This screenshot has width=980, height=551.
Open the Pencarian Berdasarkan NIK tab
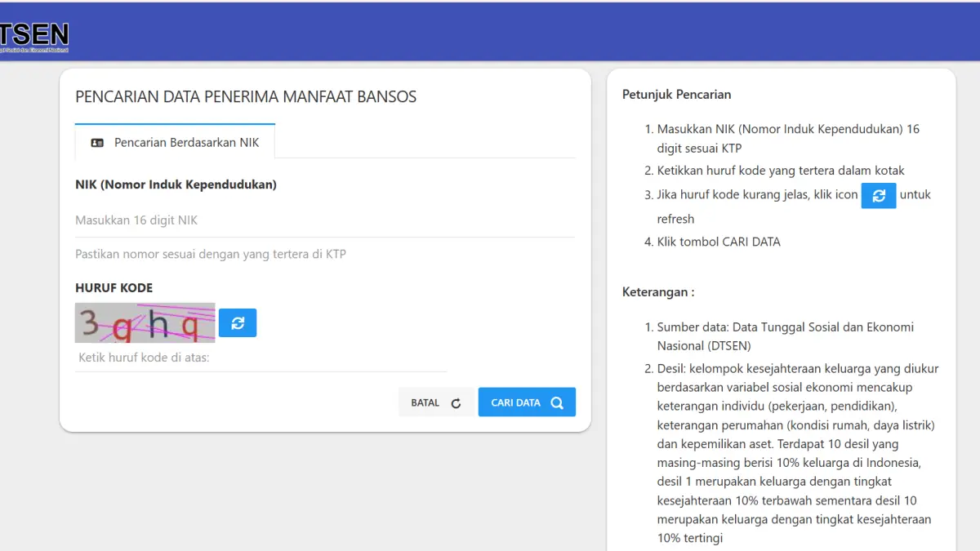click(175, 141)
